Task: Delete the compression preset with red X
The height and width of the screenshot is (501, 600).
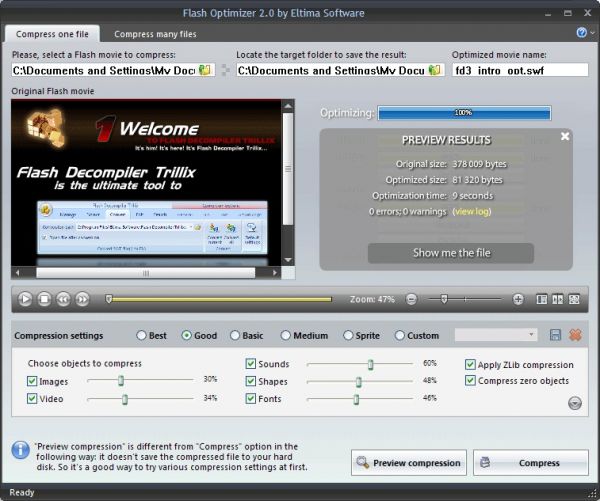Action: (575, 335)
